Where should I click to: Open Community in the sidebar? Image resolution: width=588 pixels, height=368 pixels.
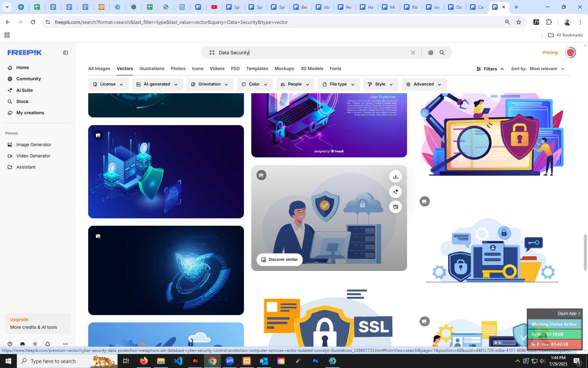pos(28,79)
